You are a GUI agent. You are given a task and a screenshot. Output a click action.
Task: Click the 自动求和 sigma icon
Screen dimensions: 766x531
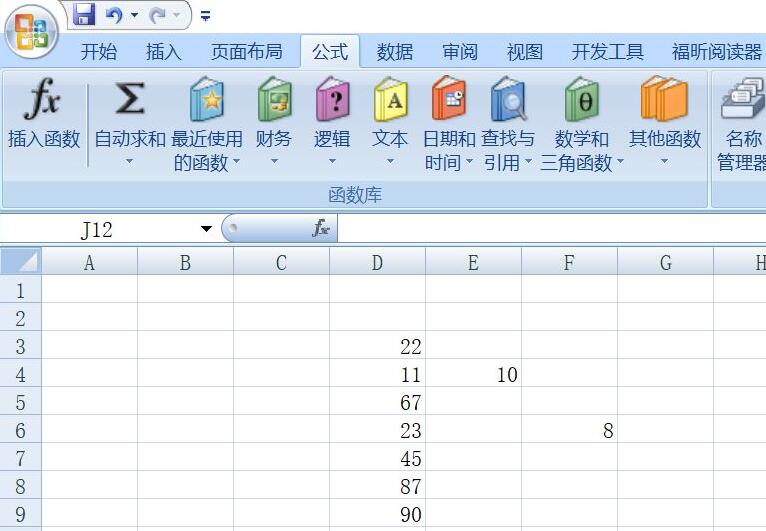pyautogui.click(x=129, y=99)
